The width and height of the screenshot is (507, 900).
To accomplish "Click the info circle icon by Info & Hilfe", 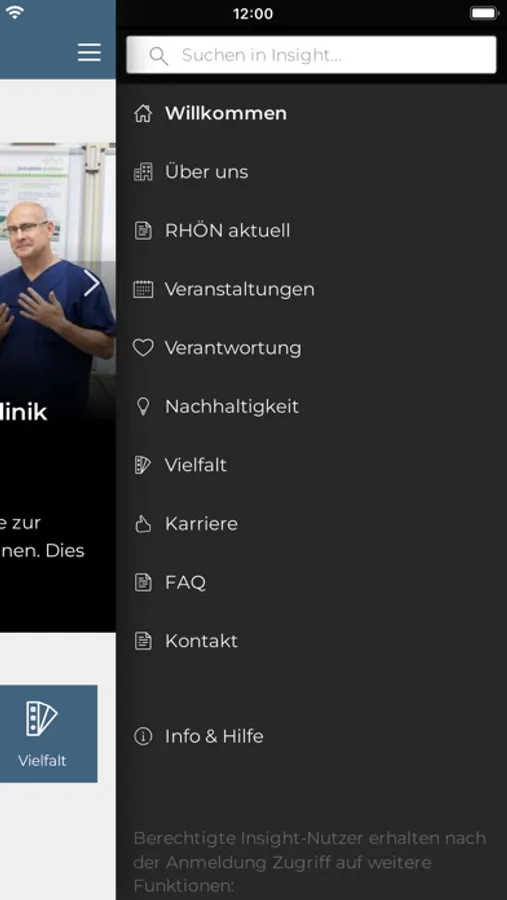I will (143, 736).
